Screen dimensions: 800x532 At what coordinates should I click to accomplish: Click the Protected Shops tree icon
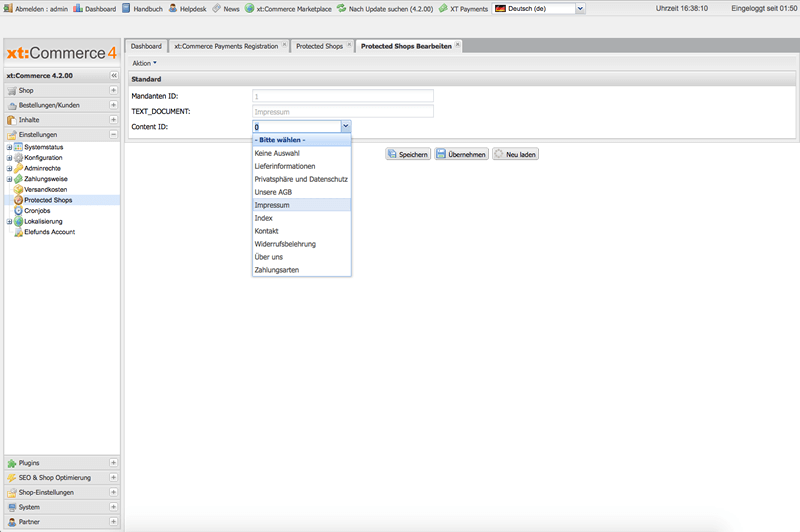point(18,200)
